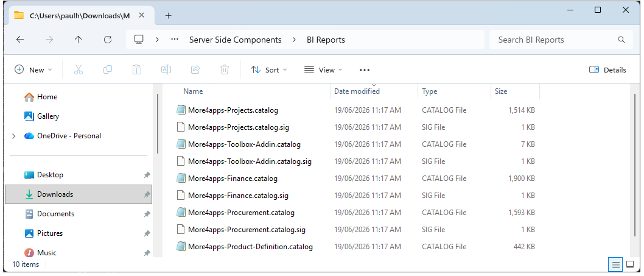Click Server Side Components in breadcrumb

[x=236, y=40]
